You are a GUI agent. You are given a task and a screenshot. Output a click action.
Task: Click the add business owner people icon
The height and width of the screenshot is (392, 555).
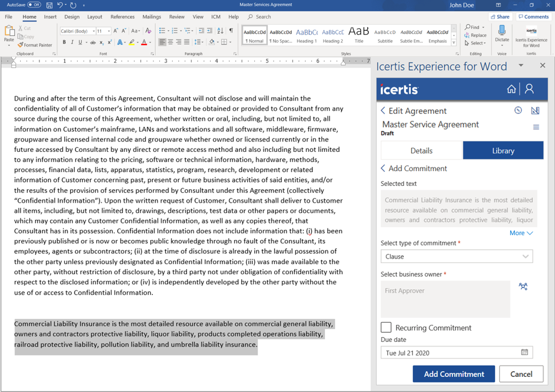[x=523, y=287]
